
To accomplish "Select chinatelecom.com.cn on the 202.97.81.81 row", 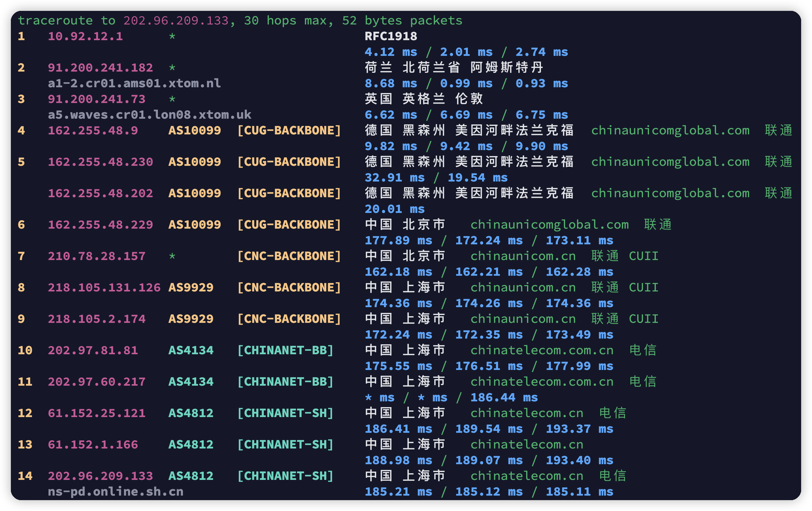I will coord(542,350).
